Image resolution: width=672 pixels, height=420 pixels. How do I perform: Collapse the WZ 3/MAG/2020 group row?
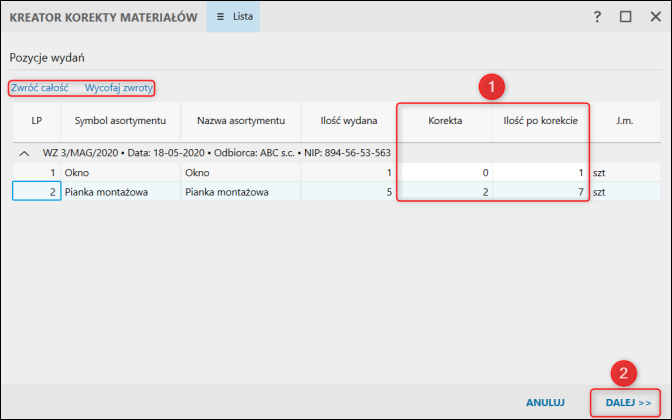tap(24, 153)
